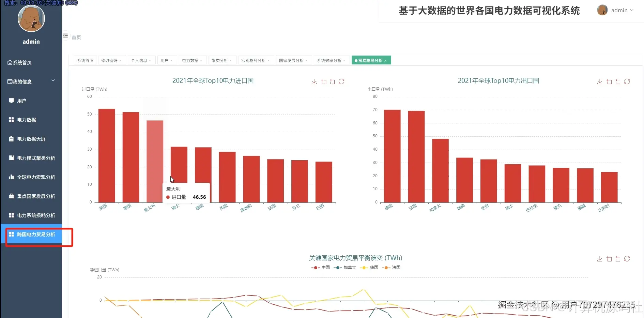The height and width of the screenshot is (318, 644).
Task: Click the 系统首页 home icon
Action: pyautogui.click(x=10, y=62)
